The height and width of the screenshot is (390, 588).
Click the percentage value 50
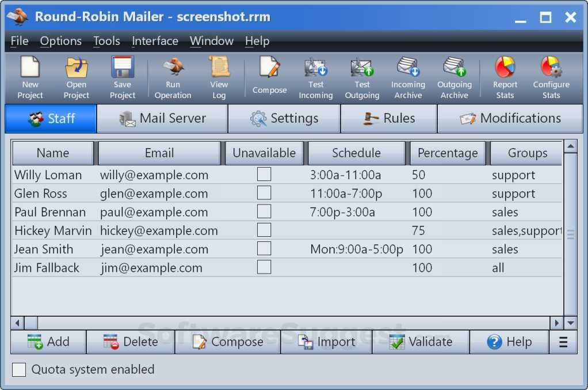pos(418,175)
